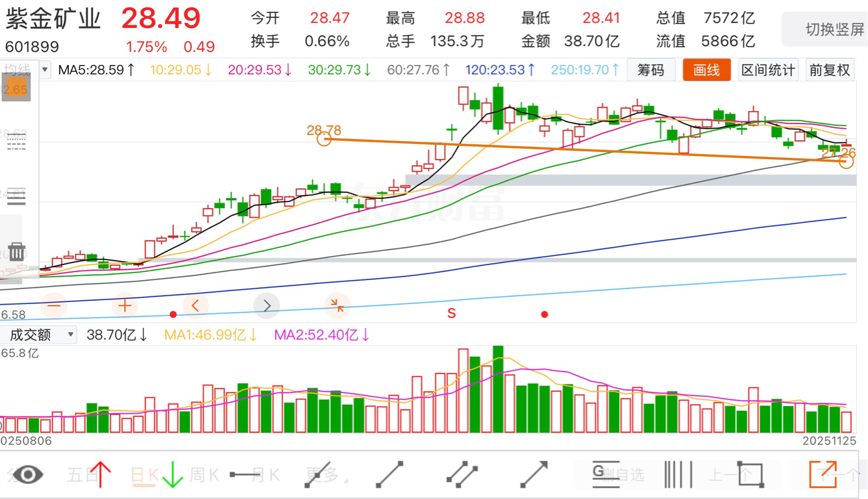868x499 pixels.
Task: Select the green down-arrow marker tool
Action: tap(172, 474)
